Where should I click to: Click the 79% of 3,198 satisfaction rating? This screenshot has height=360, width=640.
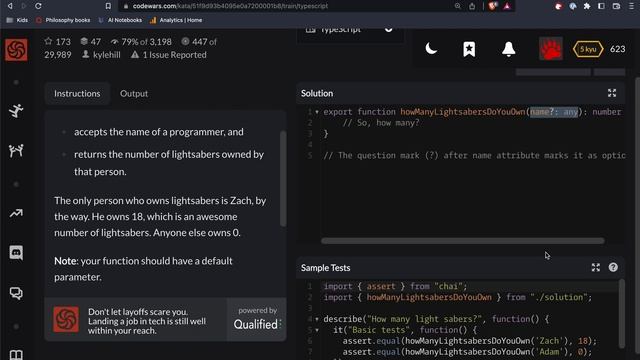coord(141,42)
